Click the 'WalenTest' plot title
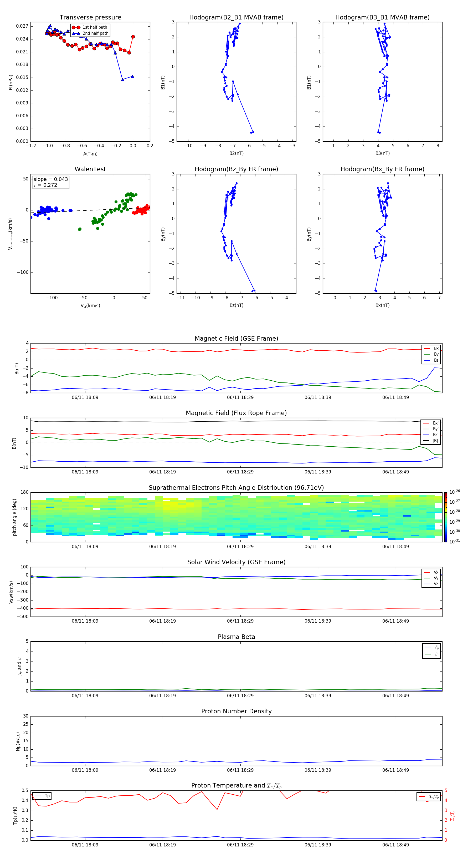 (90, 169)
